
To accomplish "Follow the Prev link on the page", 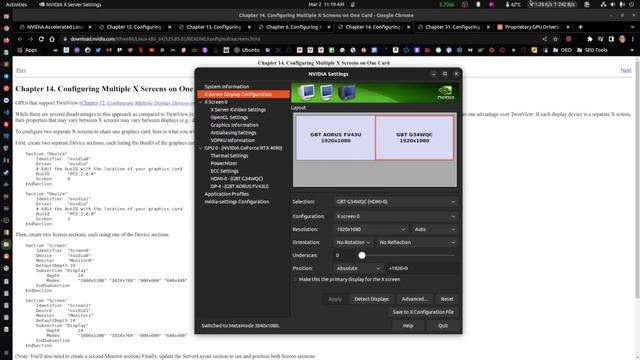I will pyautogui.click(x=21, y=70).
